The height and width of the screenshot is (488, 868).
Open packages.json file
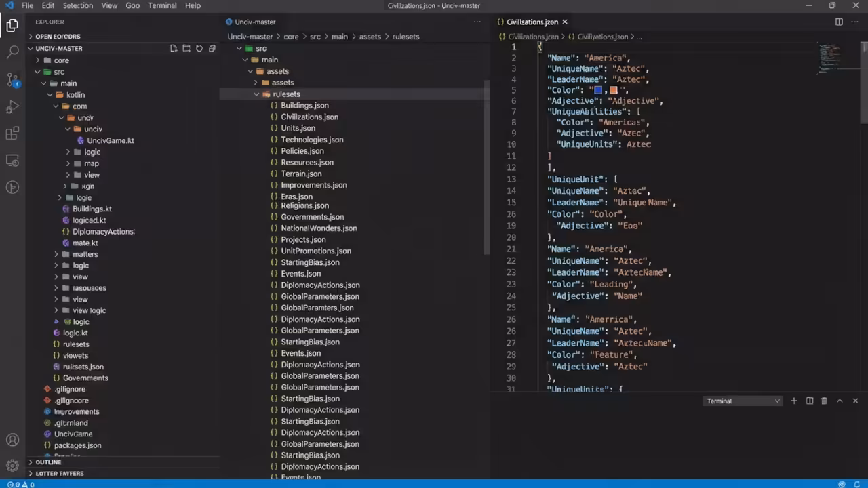coord(77,445)
